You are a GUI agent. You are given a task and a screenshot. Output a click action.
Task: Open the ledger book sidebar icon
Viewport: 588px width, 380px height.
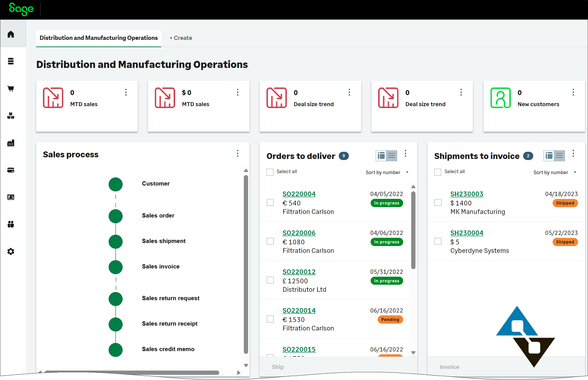(x=11, y=197)
